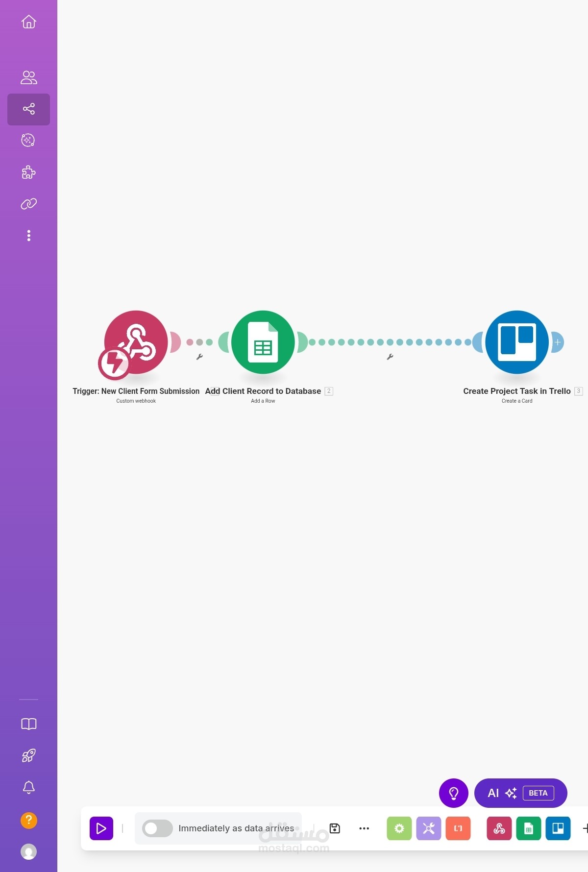Open the AI agents sparkle icon in sidebar
Screen dimensions: 588x872
point(28,141)
